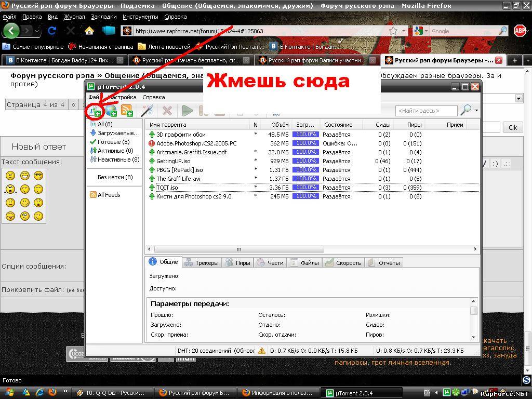Image resolution: width=532 pixels, height=399 pixels.
Task: Switch to the Скорость tab
Action: coord(344,262)
